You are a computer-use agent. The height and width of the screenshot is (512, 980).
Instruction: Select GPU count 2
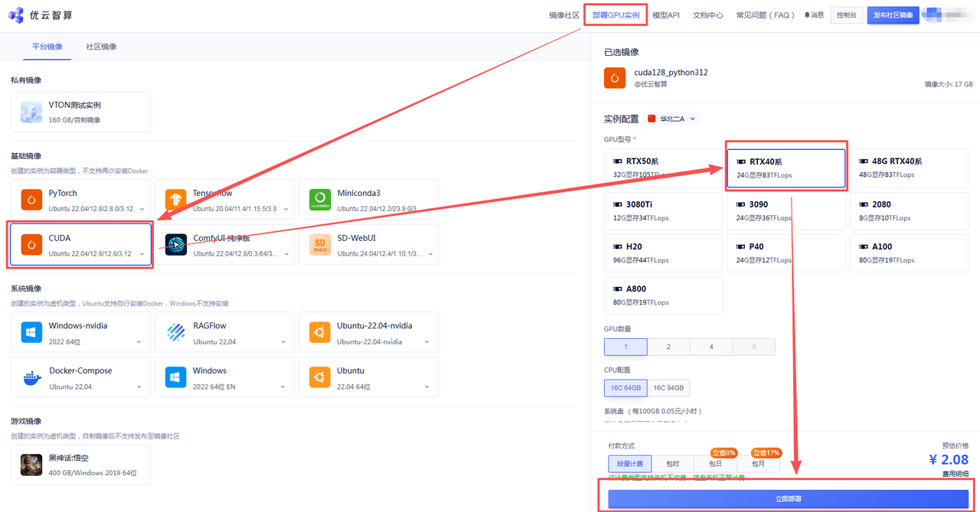[x=668, y=347]
